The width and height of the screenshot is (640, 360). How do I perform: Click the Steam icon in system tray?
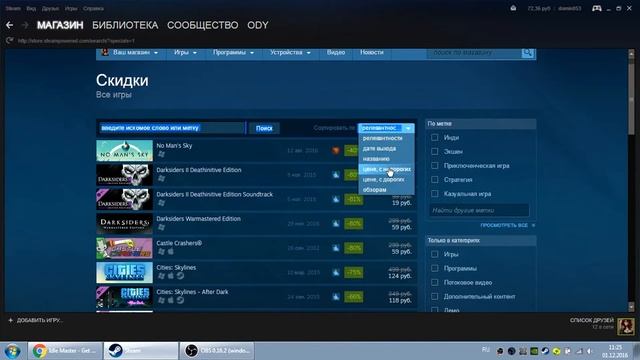click(545, 351)
